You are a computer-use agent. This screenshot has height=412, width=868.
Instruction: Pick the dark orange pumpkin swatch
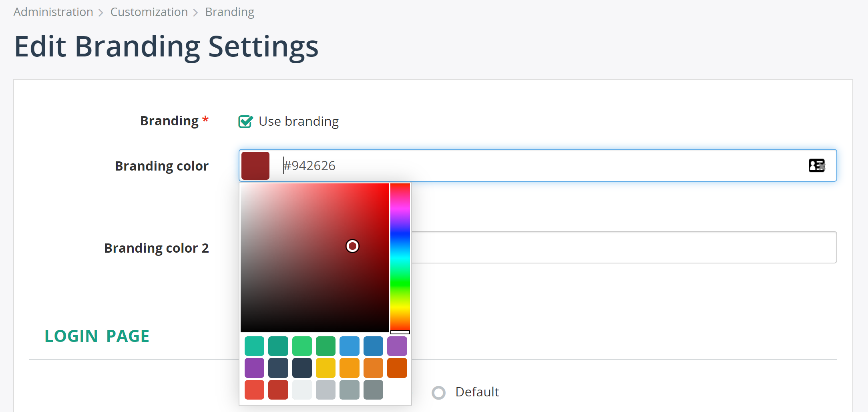pos(397,368)
